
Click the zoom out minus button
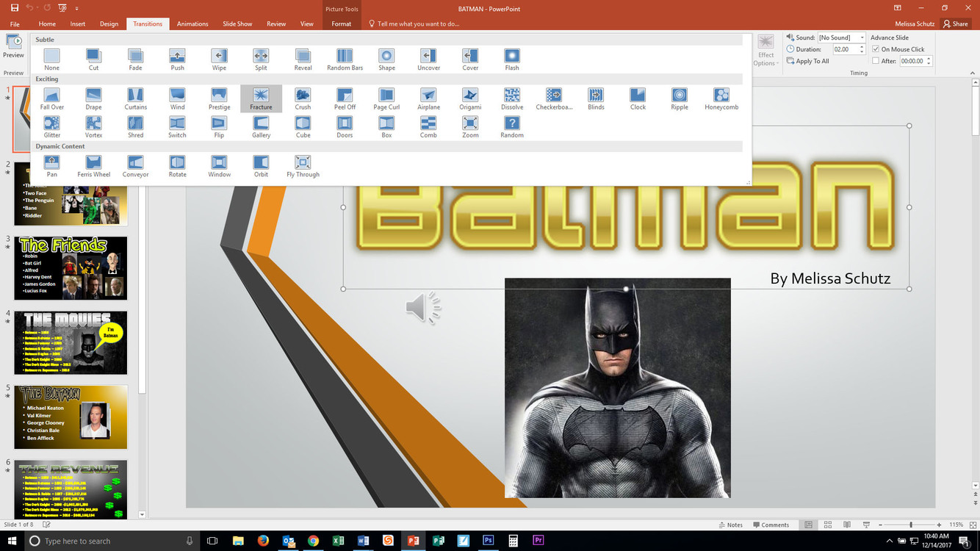click(882, 525)
